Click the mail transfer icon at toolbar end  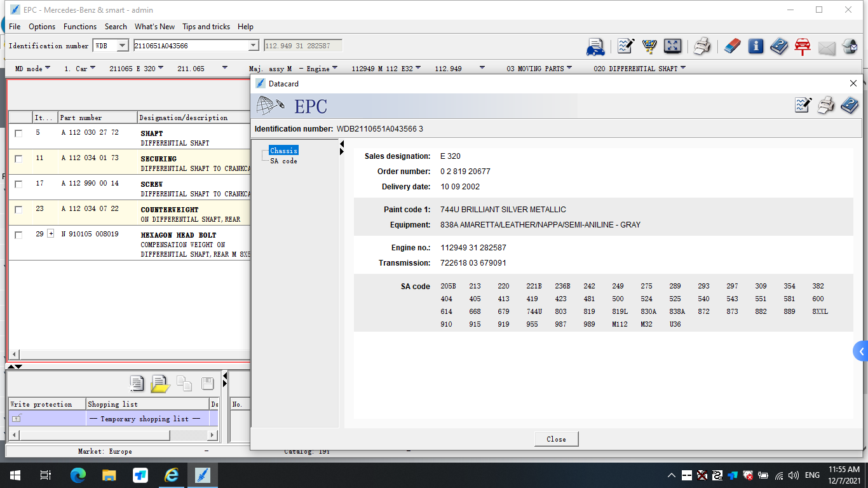[x=850, y=46]
